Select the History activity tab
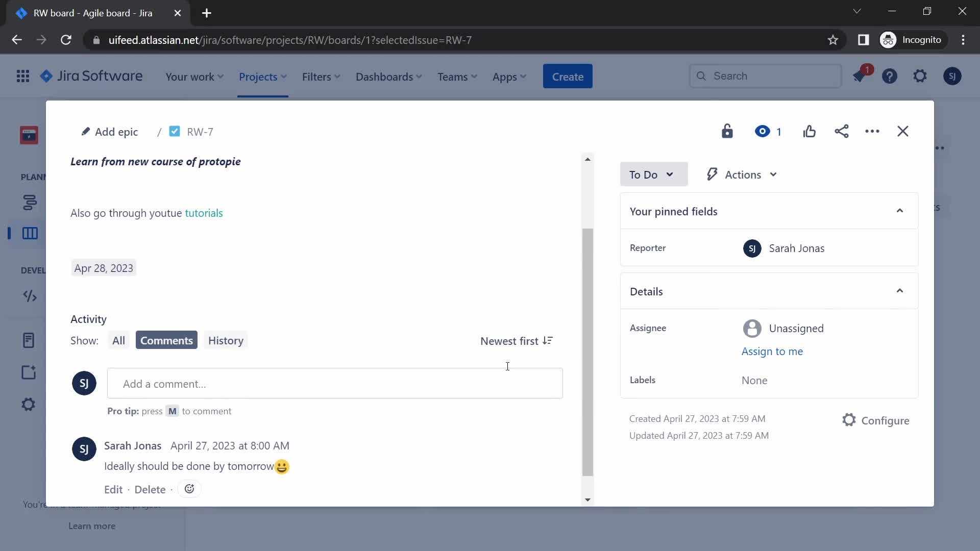 226,340
